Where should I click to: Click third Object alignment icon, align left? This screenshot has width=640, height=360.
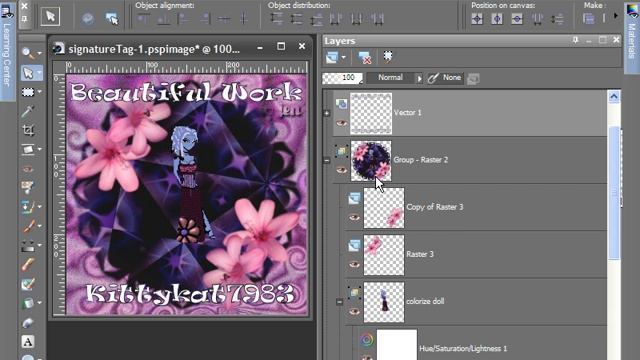click(183, 18)
